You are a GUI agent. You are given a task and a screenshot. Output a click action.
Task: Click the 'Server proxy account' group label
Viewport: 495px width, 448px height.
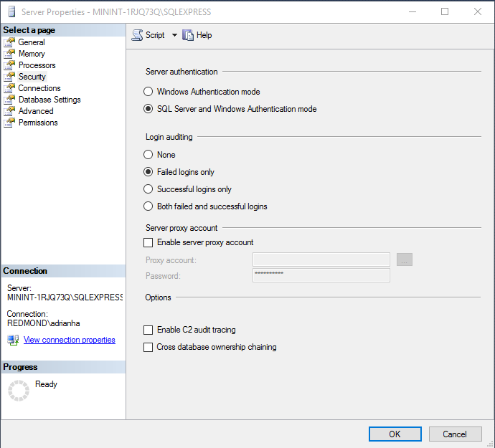pyautogui.click(x=181, y=228)
